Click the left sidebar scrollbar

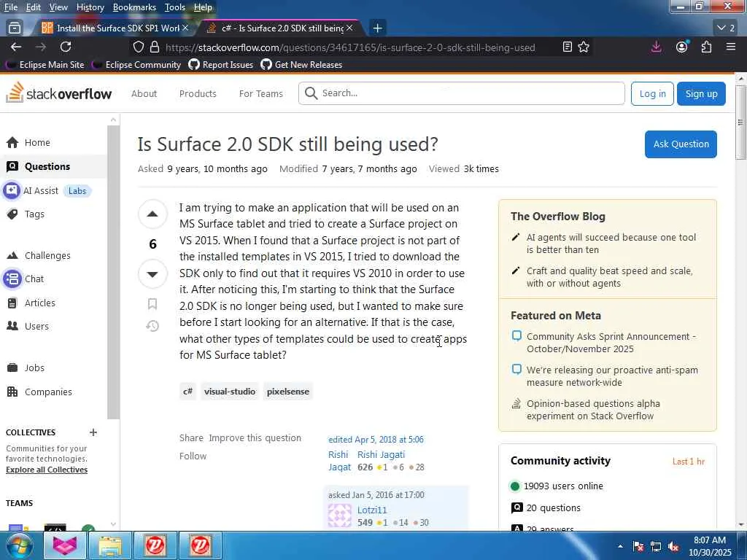coord(113,271)
